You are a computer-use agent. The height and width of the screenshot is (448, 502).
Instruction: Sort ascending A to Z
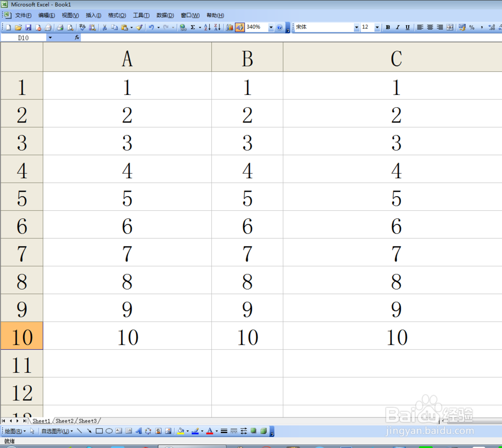pos(207,28)
